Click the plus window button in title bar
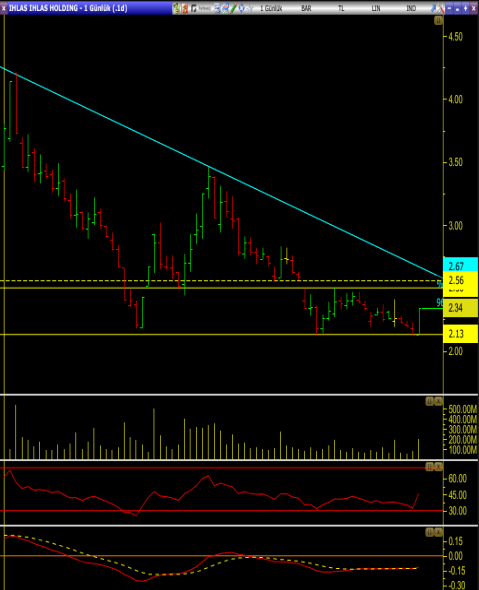Viewport: 479px width, 590px height. pyautogui.click(x=465, y=8)
